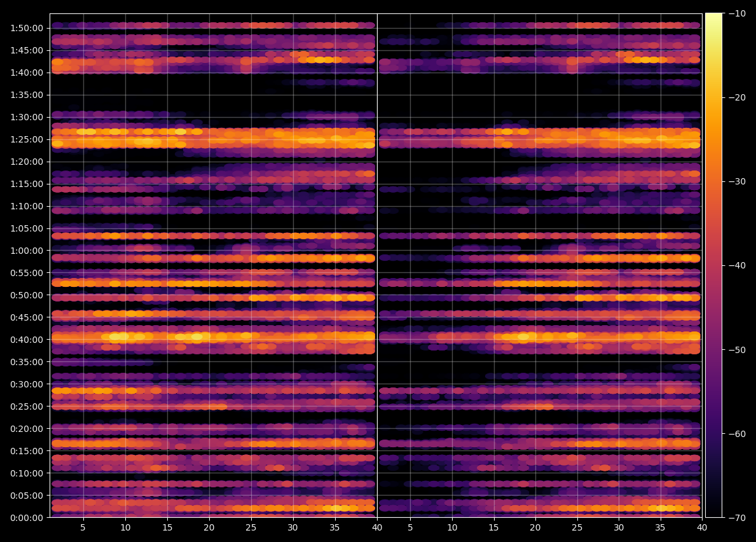Click the 1:15:00 y-axis tick label
Viewport: 756px width, 542px height.
click(27, 184)
